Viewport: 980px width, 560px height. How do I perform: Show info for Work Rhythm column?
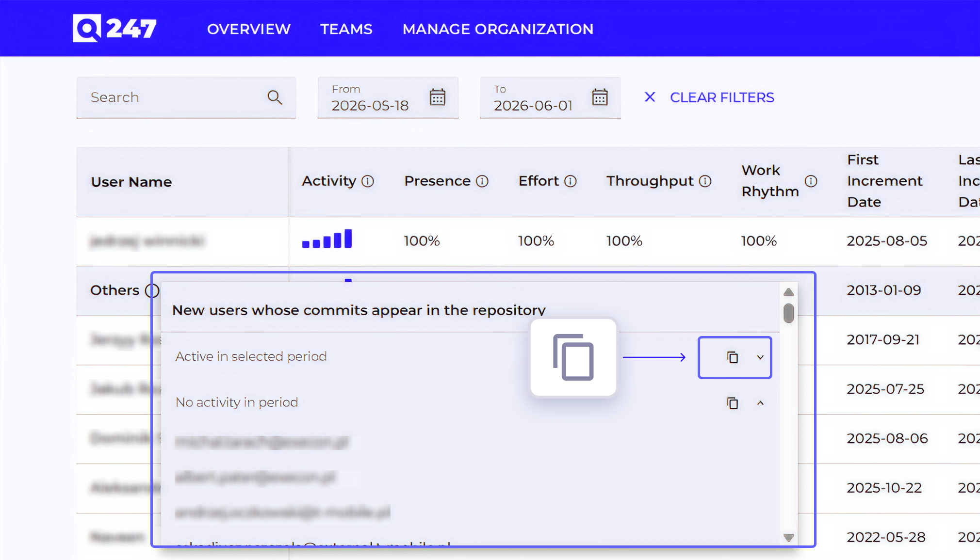click(x=811, y=181)
